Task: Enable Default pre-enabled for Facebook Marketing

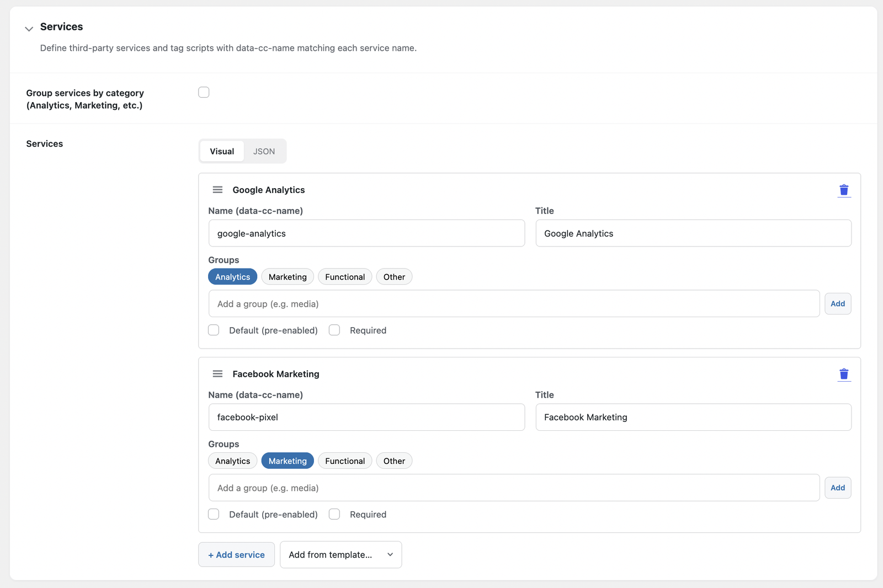Action: [214, 515]
